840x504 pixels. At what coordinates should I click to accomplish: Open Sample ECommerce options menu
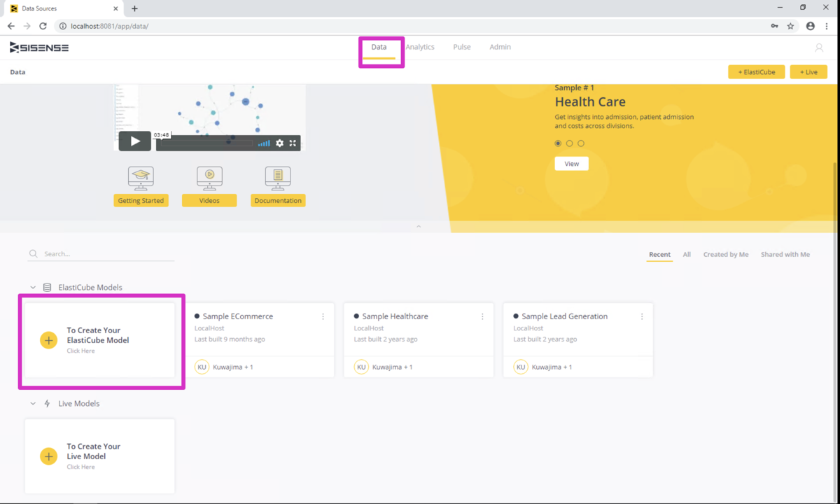(323, 316)
